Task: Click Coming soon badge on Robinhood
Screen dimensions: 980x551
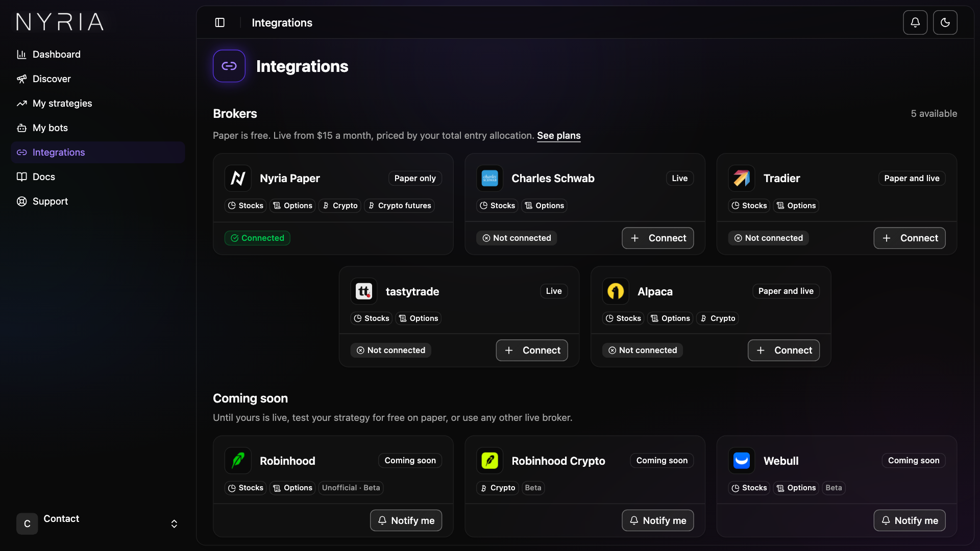Action: pyautogui.click(x=410, y=460)
